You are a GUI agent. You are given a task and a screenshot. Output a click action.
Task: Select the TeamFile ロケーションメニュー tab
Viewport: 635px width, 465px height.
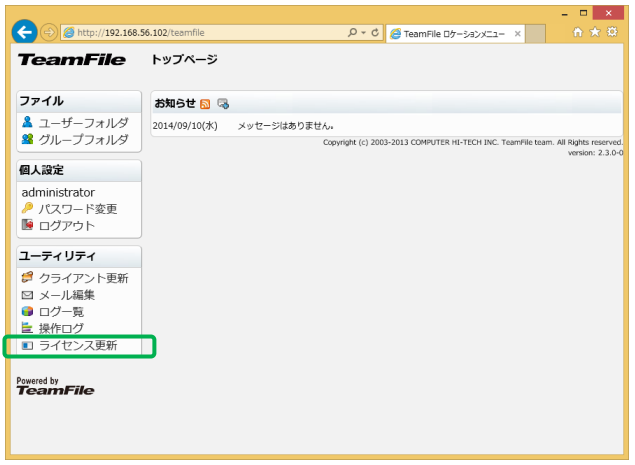[450, 34]
